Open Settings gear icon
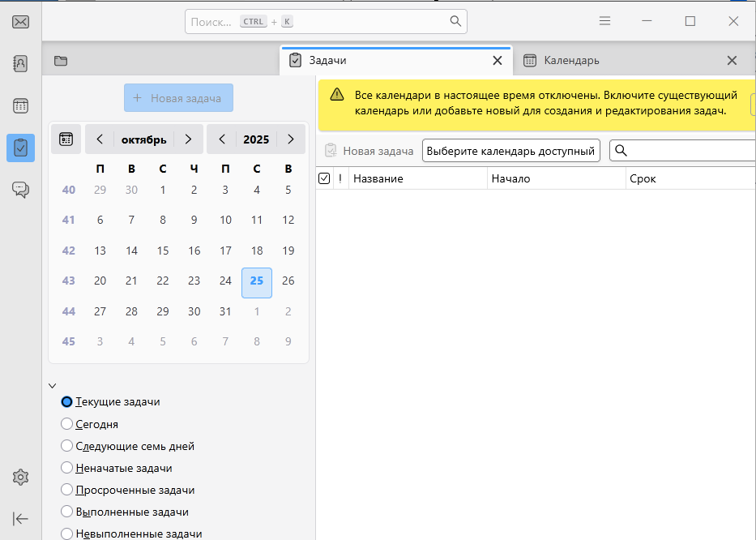This screenshot has width=756, height=540. pos(21,478)
